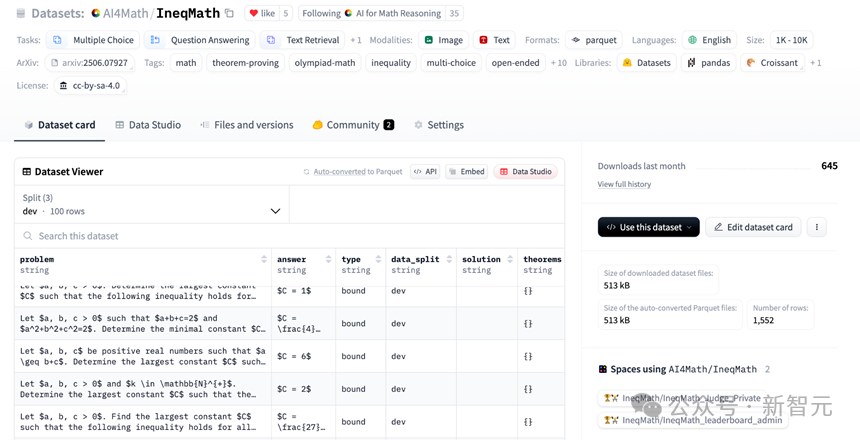Viewport: 860px width, 440px height.
Task: Open the row starting 'Let $a, b, c$ be positive real'
Action: point(290,356)
